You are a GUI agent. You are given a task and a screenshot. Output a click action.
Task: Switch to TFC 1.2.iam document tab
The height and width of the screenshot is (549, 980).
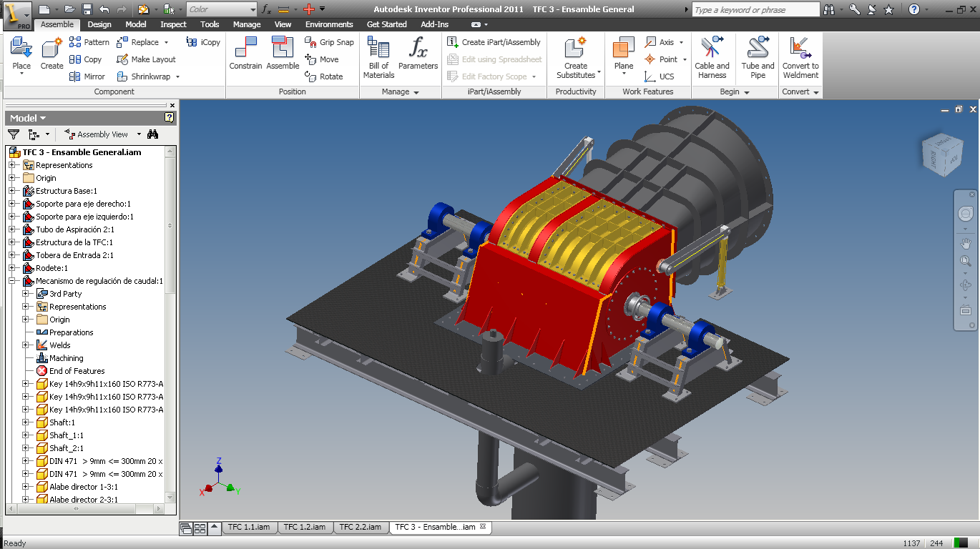click(x=305, y=527)
